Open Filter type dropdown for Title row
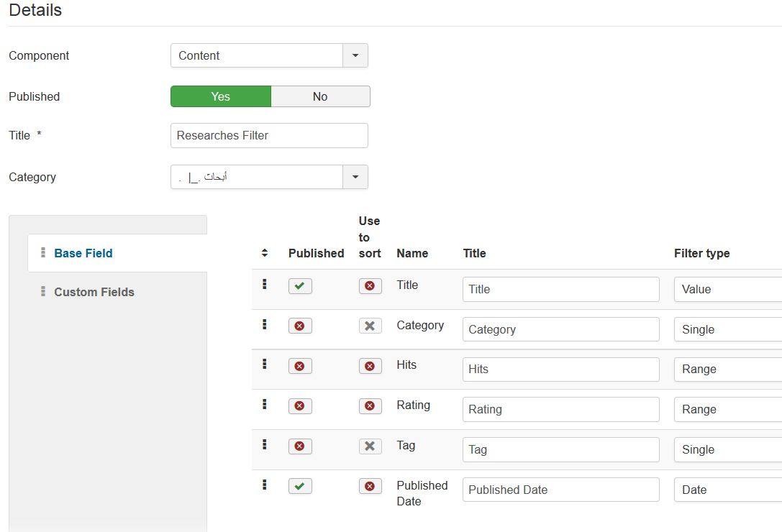782x532 pixels. click(x=727, y=289)
